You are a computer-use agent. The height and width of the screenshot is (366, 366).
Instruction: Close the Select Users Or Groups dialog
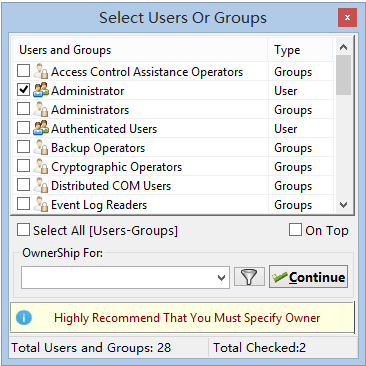click(x=347, y=18)
